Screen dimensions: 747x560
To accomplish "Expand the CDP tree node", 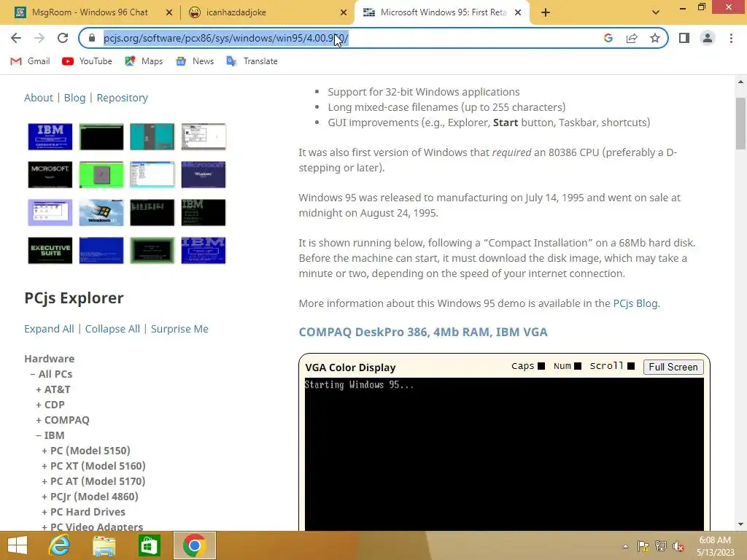I will click(50, 405).
